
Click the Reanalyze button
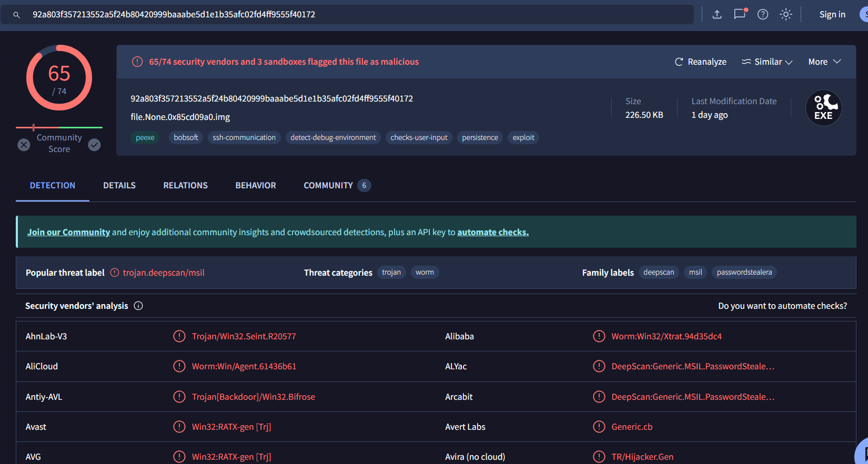[x=700, y=62]
